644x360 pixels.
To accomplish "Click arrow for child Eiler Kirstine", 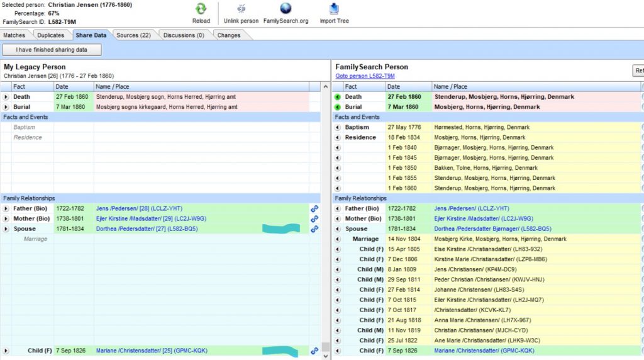I will coord(338,300).
